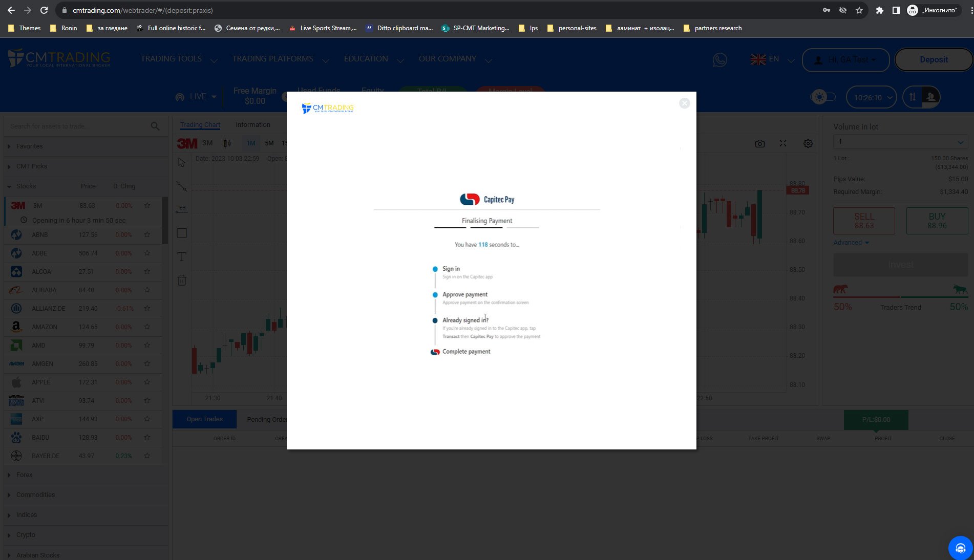Click the browser back arrow
This screenshot has width=974, height=560.
(11, 10)
